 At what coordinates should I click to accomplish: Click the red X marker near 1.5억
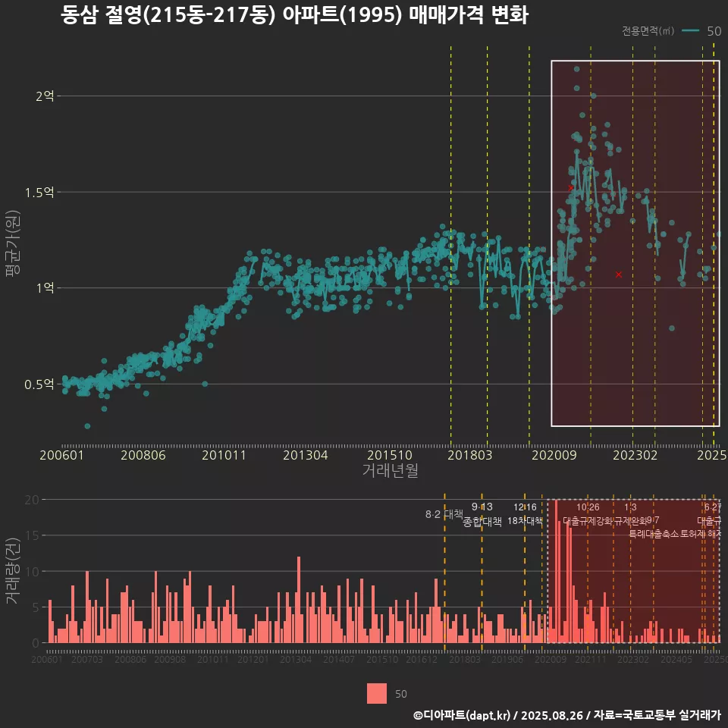(571, 188)
